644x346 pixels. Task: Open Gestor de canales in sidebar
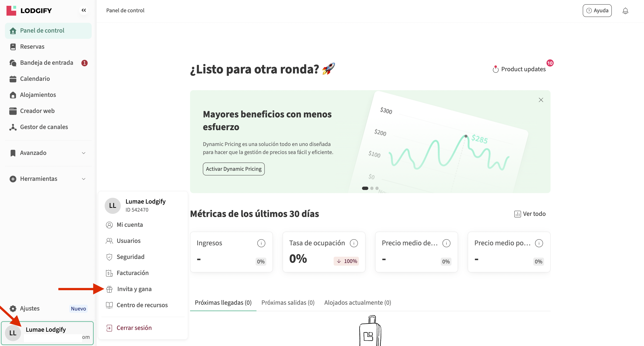click(x=44, y=127)
